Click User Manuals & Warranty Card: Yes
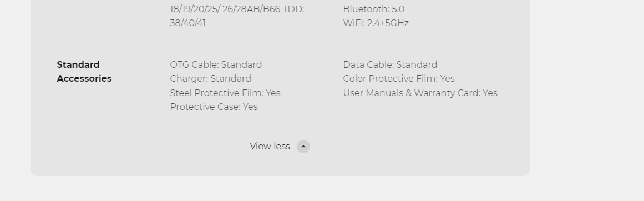The width and height of the screenshot is (644, 201). click(420, 93)
